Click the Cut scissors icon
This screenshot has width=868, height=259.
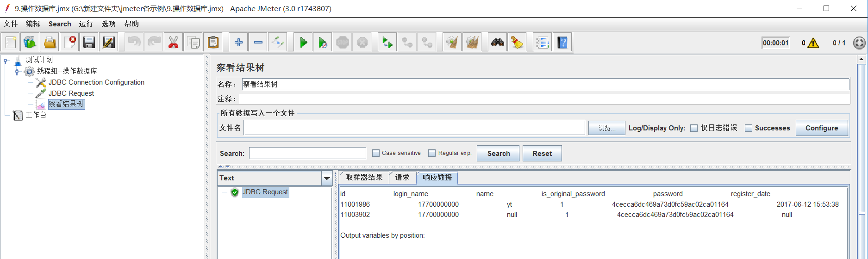click(x=173, y=43)
